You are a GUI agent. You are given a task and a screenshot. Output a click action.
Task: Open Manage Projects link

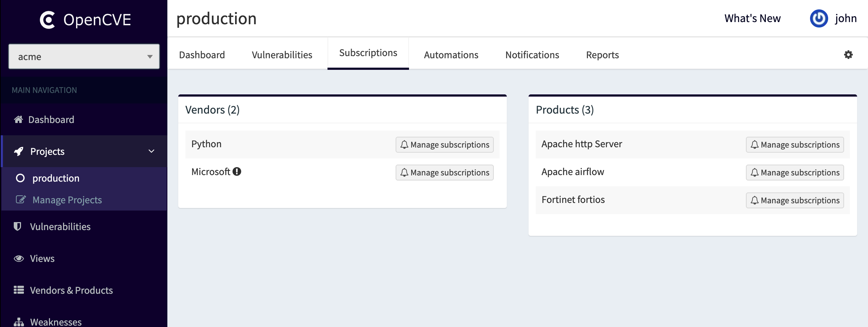67,200
